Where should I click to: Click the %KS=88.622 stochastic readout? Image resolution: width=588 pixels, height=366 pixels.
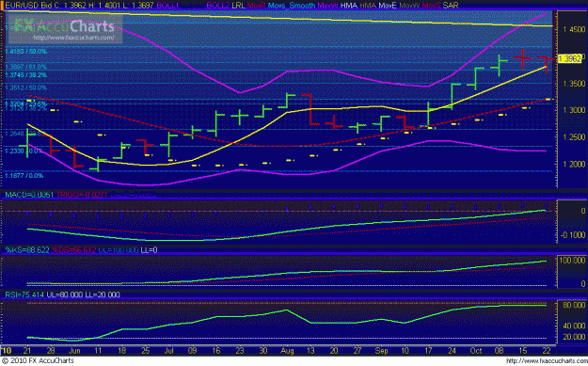tap(26, 250)
